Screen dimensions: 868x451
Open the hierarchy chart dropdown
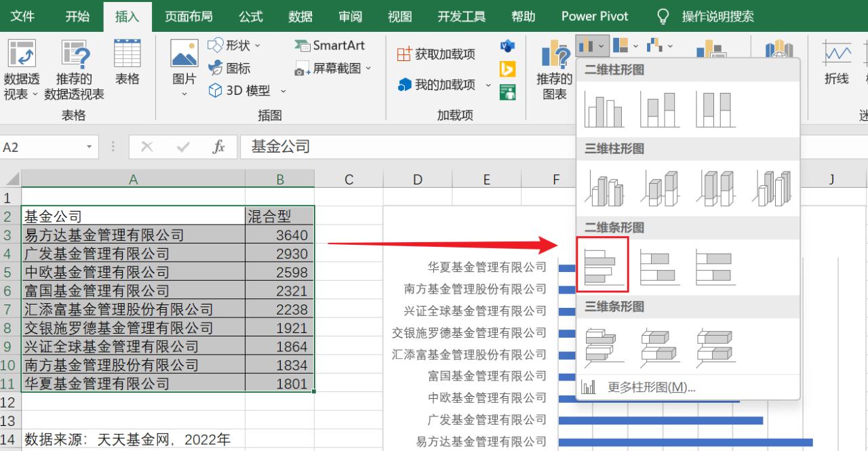(626, 46)
